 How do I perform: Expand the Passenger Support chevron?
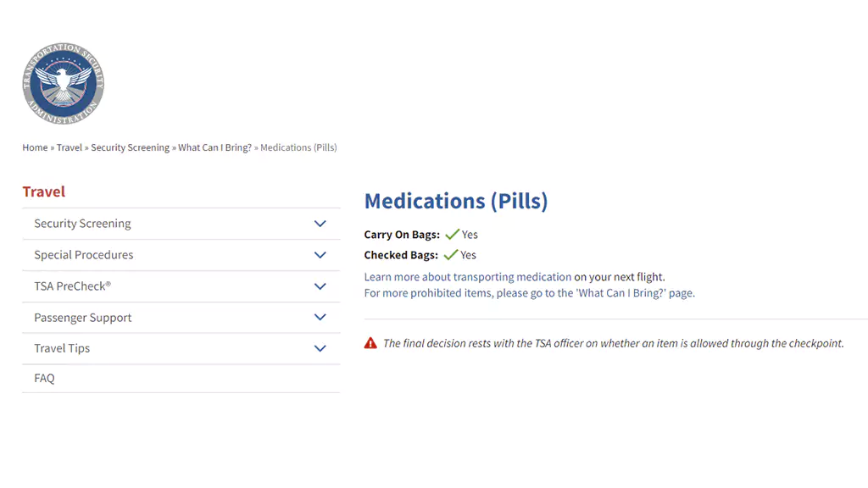[x=320, y=318]
